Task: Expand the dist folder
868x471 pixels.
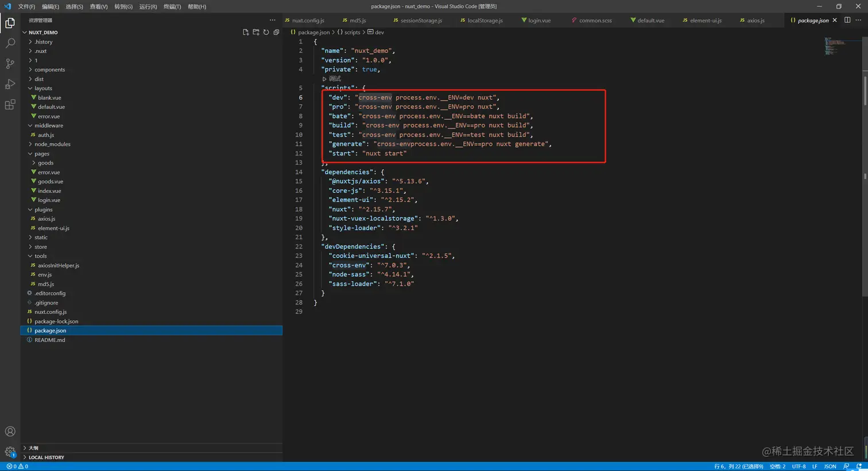Action: (152, 79)
